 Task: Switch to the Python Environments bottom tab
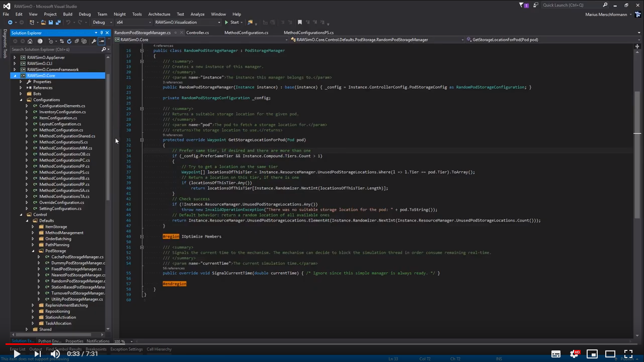pos(49,341)
